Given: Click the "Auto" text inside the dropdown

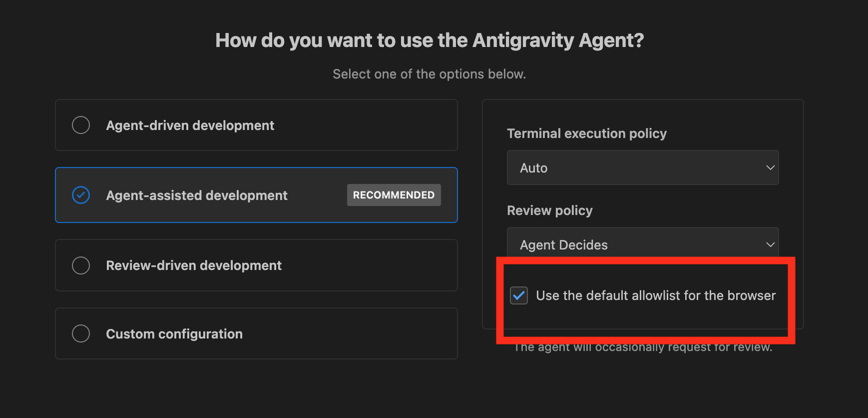Looking at the screenshot, I should (533, 167).
